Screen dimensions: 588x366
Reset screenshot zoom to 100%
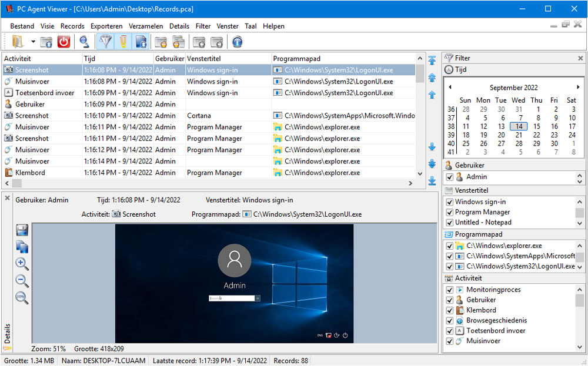pos(22,298)
